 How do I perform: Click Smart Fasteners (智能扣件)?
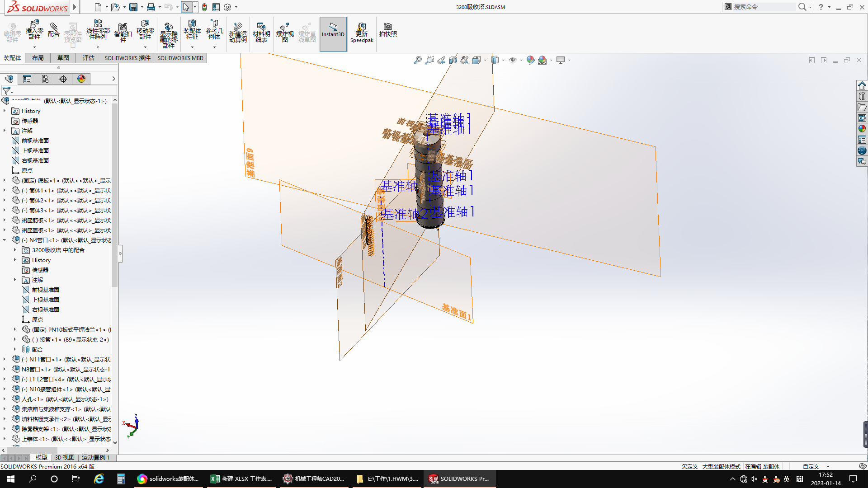[x=123, y=32]
